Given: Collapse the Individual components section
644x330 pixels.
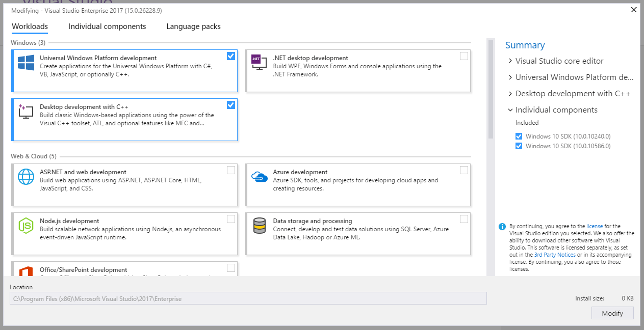Looking at the screenshot, I should [510, 110].
